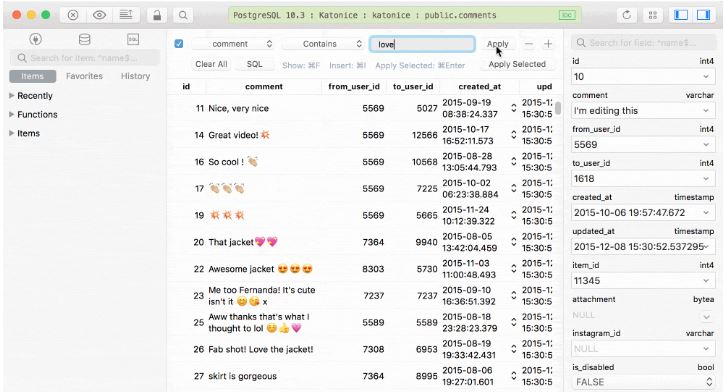
Task: Click the SQL filter button
Action: 254,64
